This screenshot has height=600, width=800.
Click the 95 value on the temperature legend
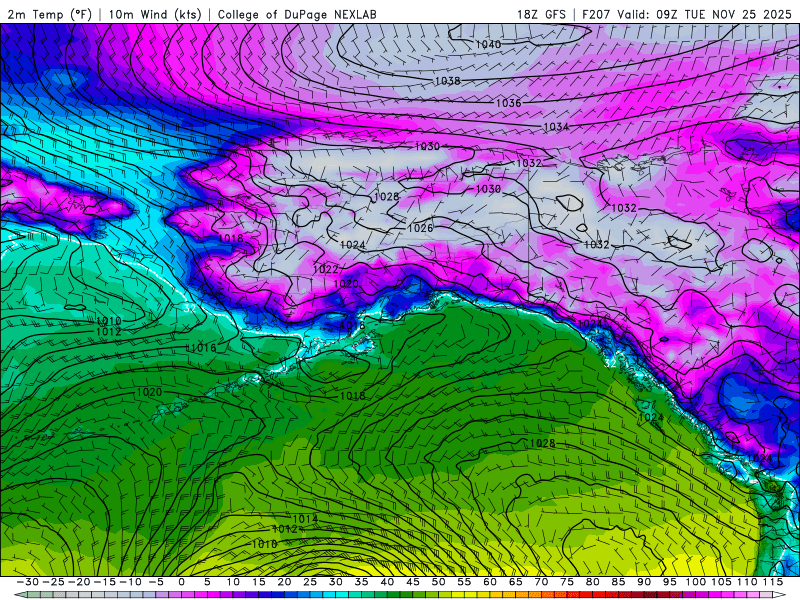[x=669, y=582]
